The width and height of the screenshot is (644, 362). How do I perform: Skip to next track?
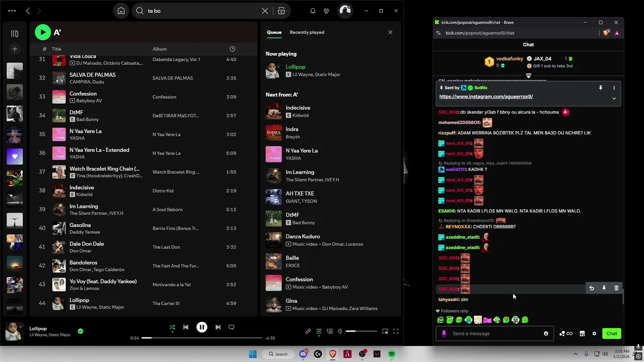click(218, 327)
